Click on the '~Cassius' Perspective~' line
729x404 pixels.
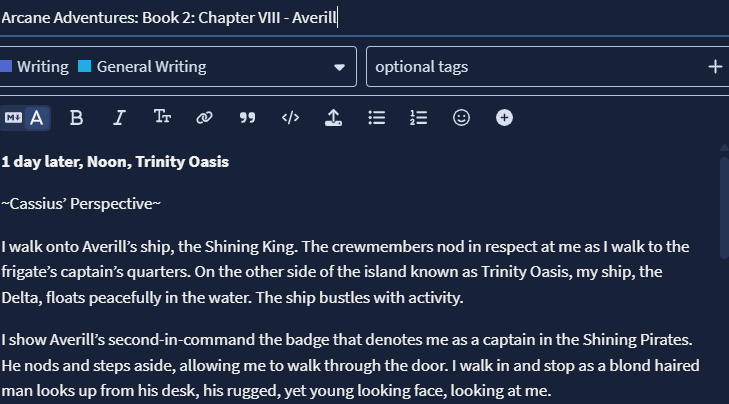coord(81,204)
